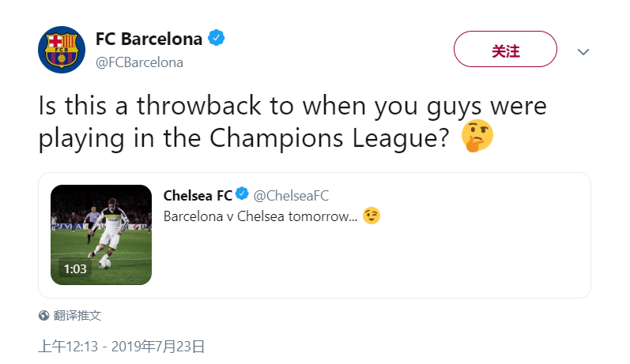Open quoted text Barcelona v Chelsea tomorrow

pyautogui.click(x=260, y=216)
